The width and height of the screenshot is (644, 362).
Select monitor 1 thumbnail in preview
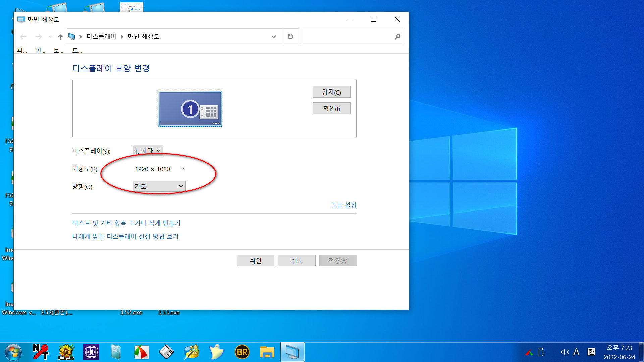coord(190,109)
